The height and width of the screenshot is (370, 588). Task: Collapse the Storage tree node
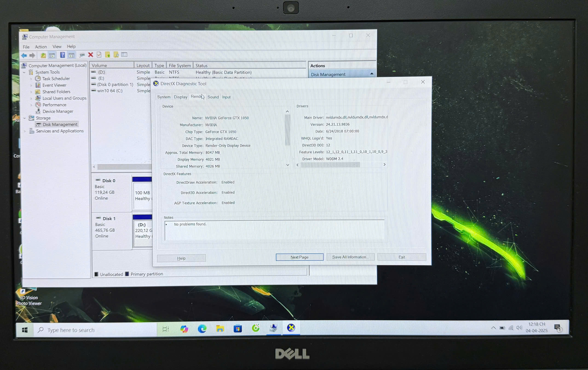click(24, 118)
